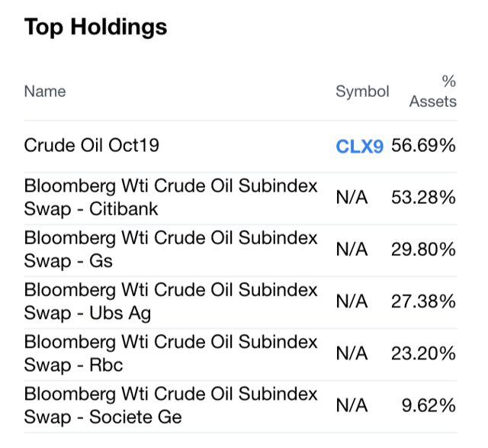The image size is (488, 448).
Task: Click the 9.62% assets value
Action: pyautogui.click(x=429, y=406)
